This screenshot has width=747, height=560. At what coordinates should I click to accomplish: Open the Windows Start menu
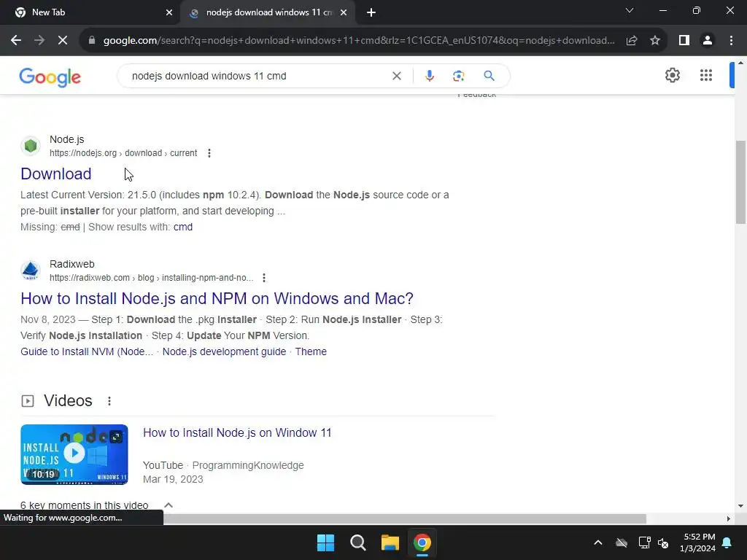coord(326,542)
